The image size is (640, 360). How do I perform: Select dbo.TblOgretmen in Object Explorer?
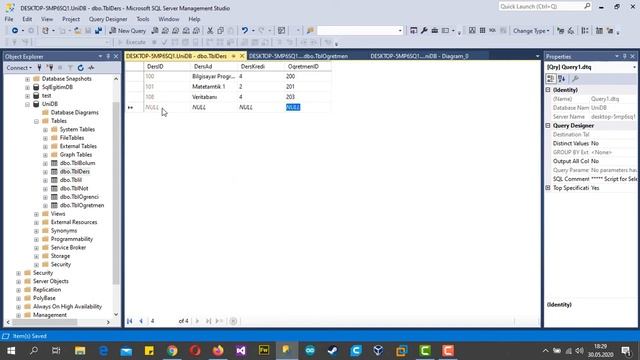pos(82,205)
